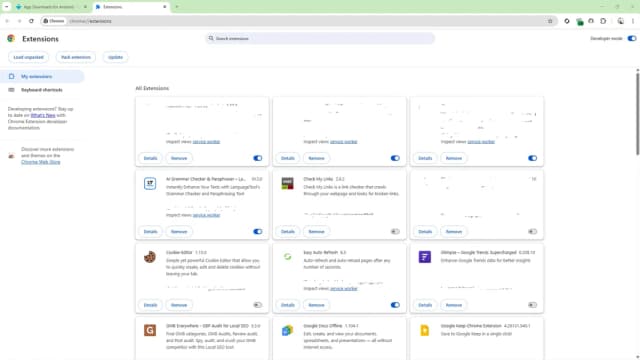Open Keyboard shortcuts in the sidebar
Image resolution: width=640 pixels, height=360 pixels.
(x=42, y=90)
